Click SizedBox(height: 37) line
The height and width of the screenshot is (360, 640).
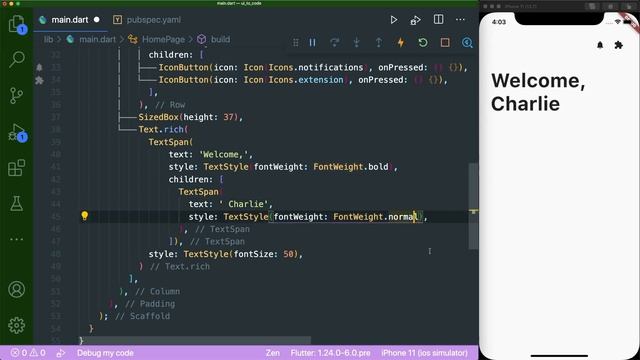coord(191,117)
